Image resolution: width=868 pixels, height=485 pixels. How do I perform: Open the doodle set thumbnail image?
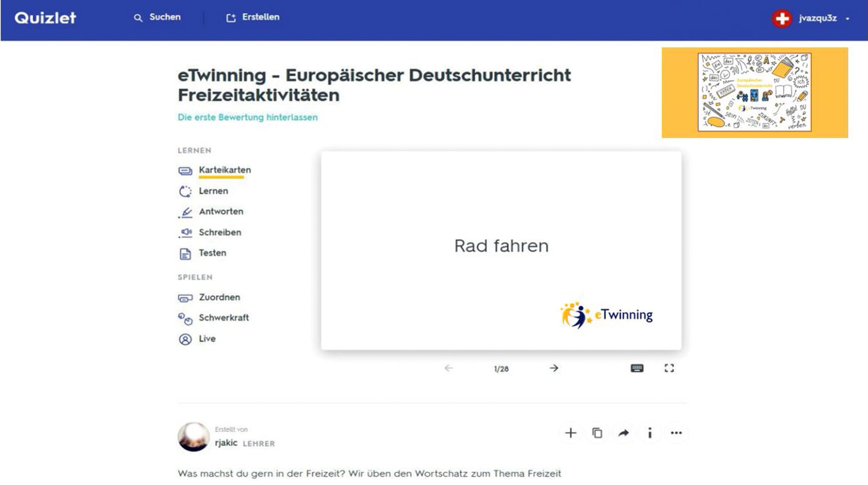(754, 92)
